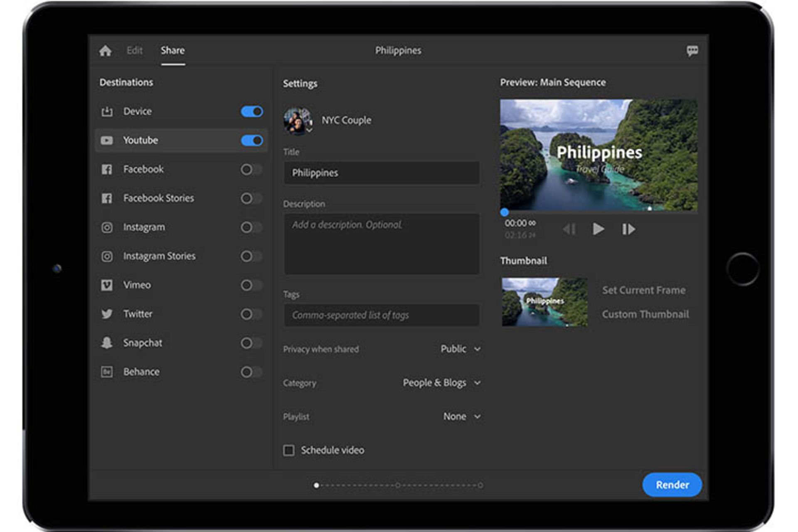The width and height of the screenshot is (798, 532).
Task: Open the comments icon at top right
Action: [692, 51]
